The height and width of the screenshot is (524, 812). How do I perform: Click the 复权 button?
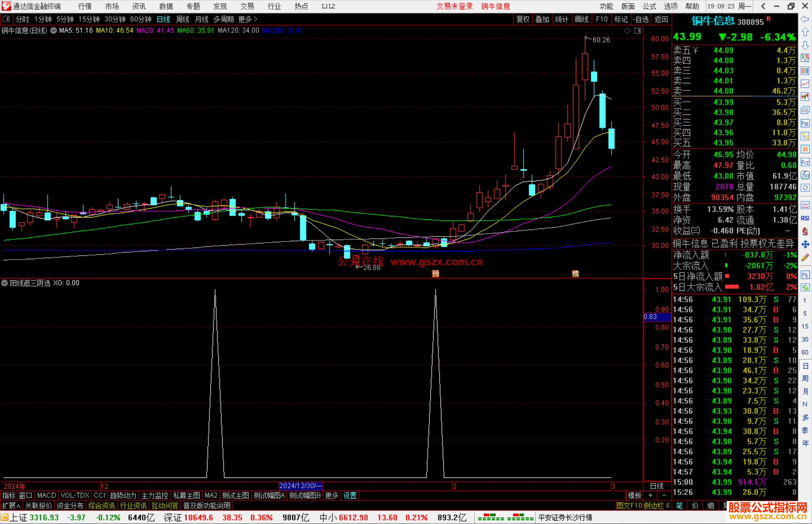[x=523, y=19]
